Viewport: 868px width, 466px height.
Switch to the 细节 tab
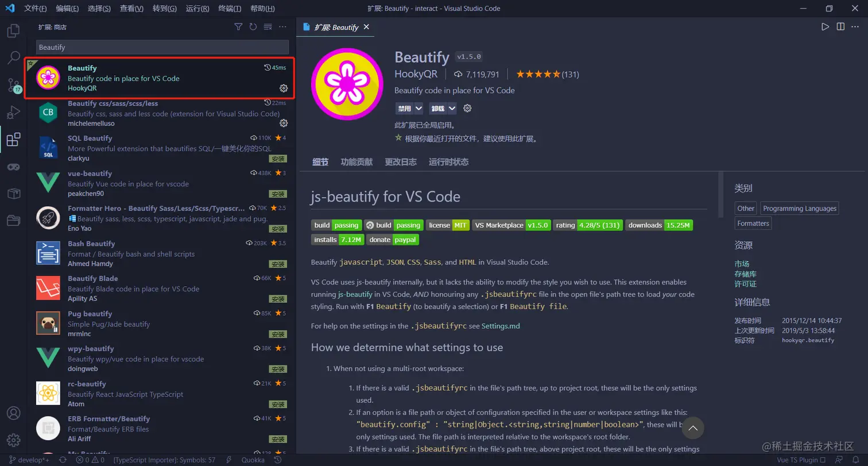(x=320, y=162)
